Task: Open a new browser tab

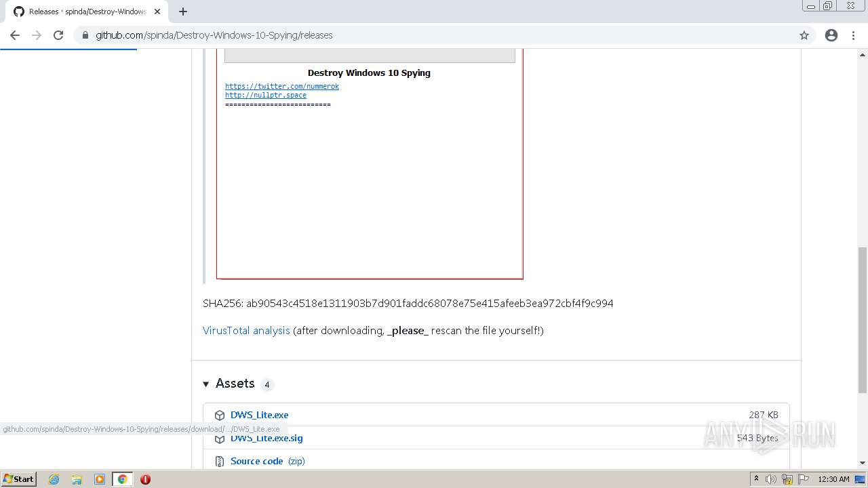Action: [x=183, y=12]
